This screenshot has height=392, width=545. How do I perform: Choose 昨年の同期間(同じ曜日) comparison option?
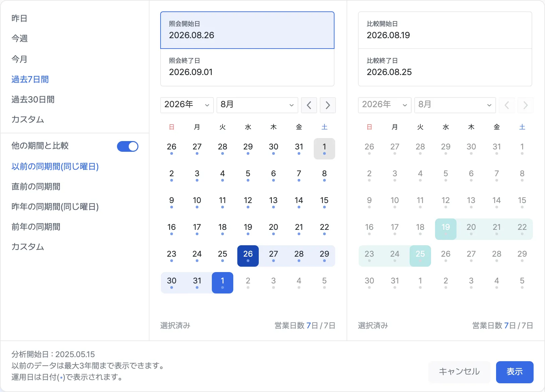coord(55,207)
